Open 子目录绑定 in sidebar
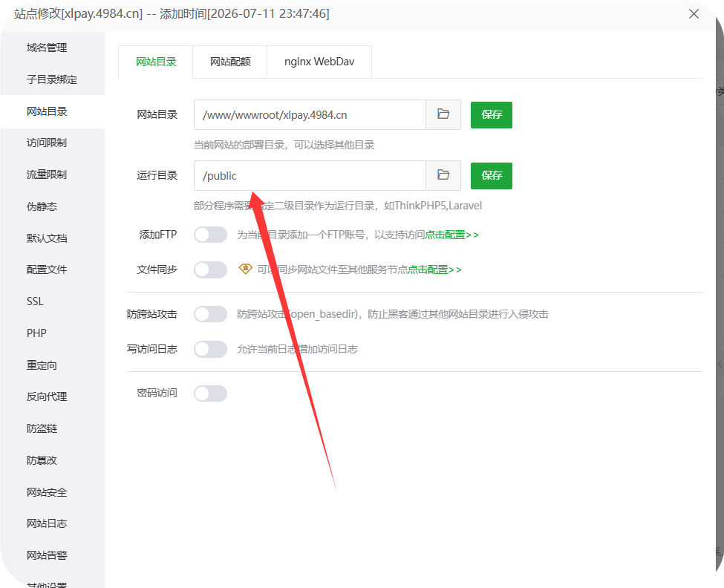Image resolution: width=724 pixels, height=588 pixels. click(52, 79)
